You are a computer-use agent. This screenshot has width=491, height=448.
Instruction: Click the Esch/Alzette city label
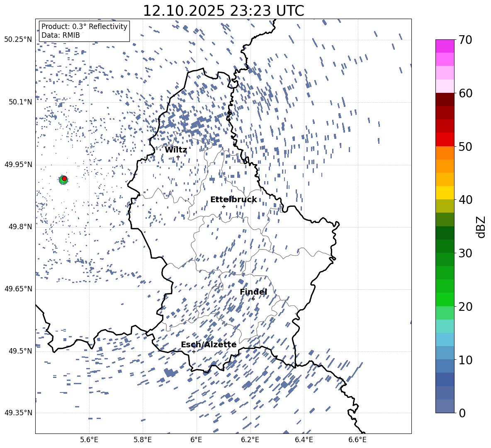[x=209, y=344]
